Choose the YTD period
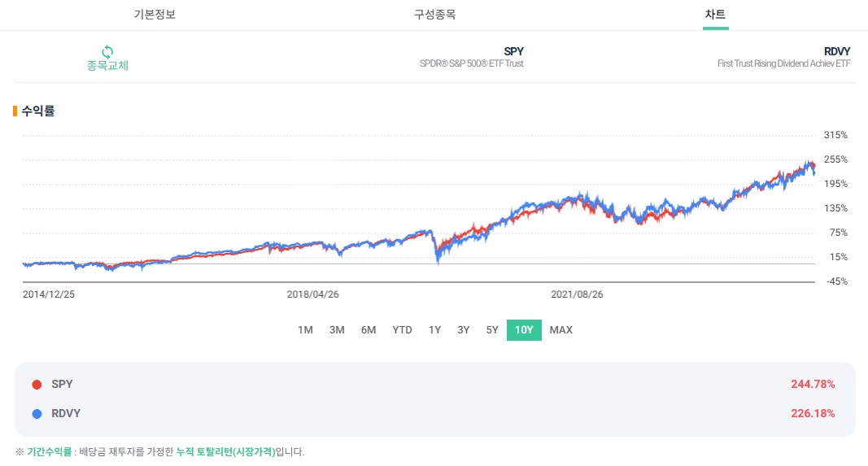The width and height of the screenshot is (868, 466). coord(402,330)
